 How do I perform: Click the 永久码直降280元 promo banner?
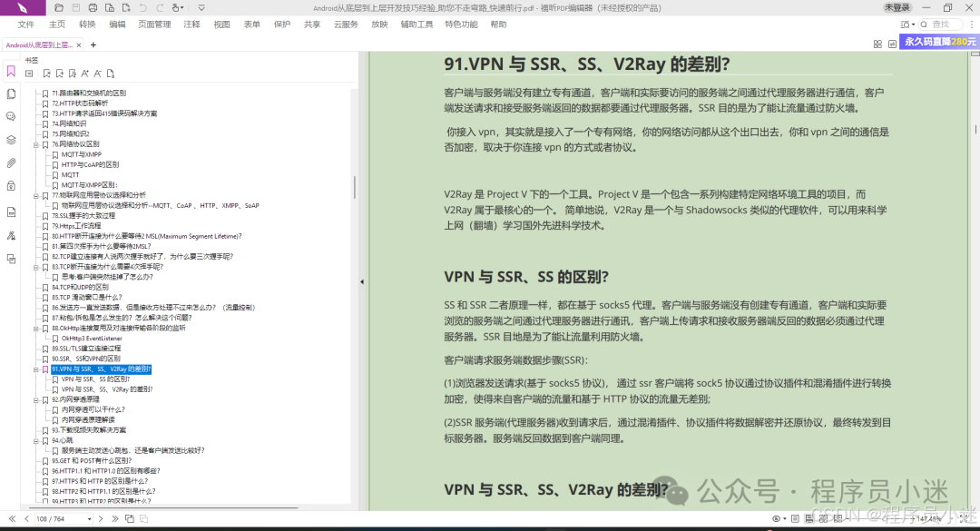[940, 42]
